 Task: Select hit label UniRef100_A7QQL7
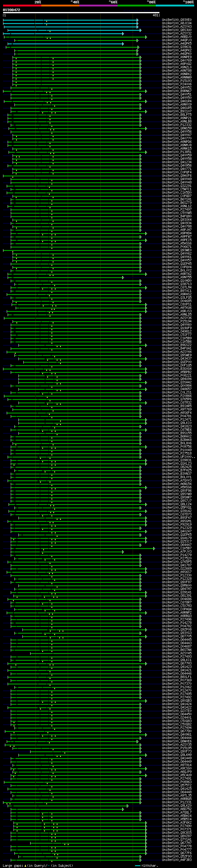pyautogui.click(x=177, y=812)
